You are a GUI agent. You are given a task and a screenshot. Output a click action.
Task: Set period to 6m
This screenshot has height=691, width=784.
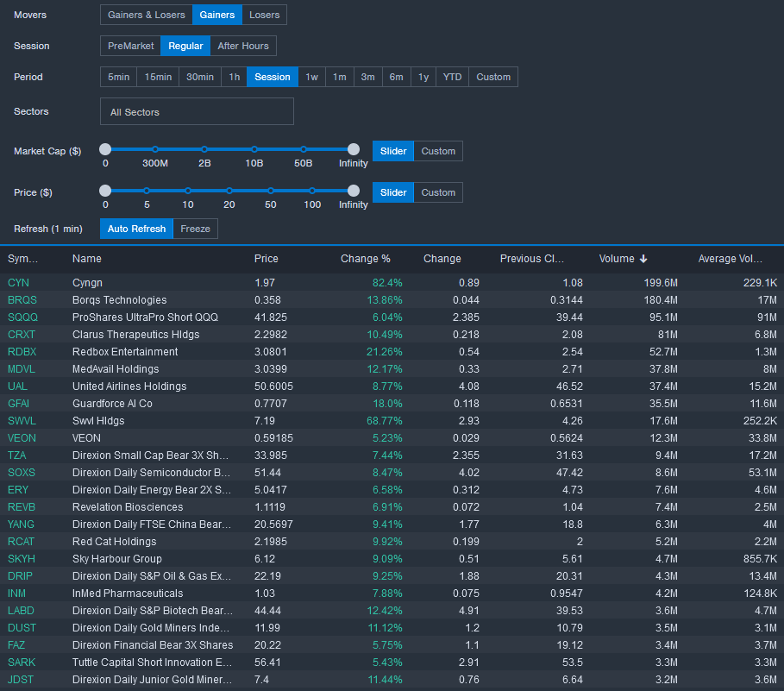point(397,77)
